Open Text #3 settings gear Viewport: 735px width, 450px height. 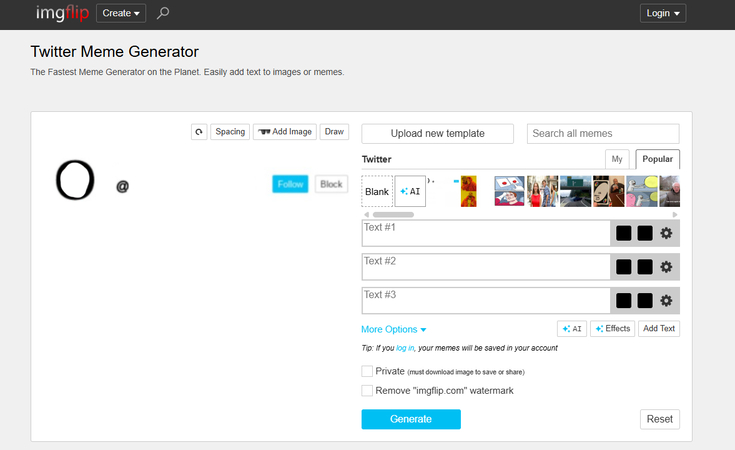666,300
